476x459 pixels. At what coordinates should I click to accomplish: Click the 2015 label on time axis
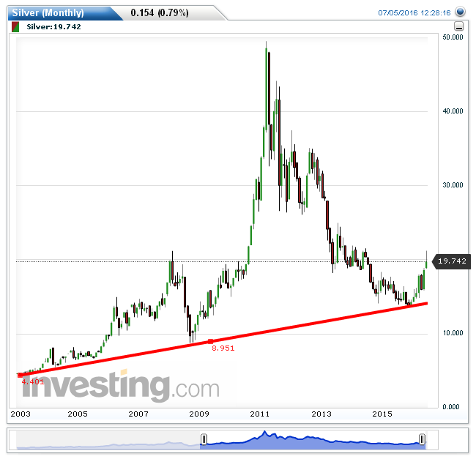382,414
